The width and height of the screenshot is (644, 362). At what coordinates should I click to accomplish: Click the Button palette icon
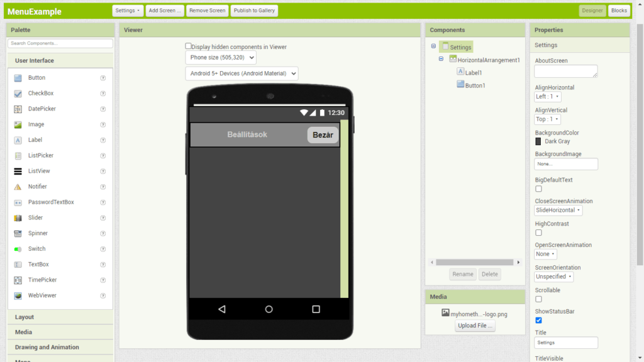[x=18, y=78]
